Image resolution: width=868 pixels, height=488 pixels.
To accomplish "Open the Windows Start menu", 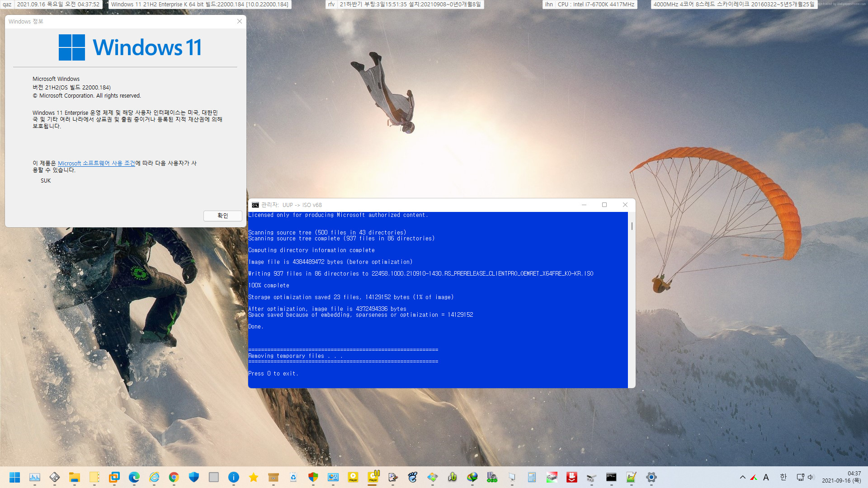I will point(15,477).
